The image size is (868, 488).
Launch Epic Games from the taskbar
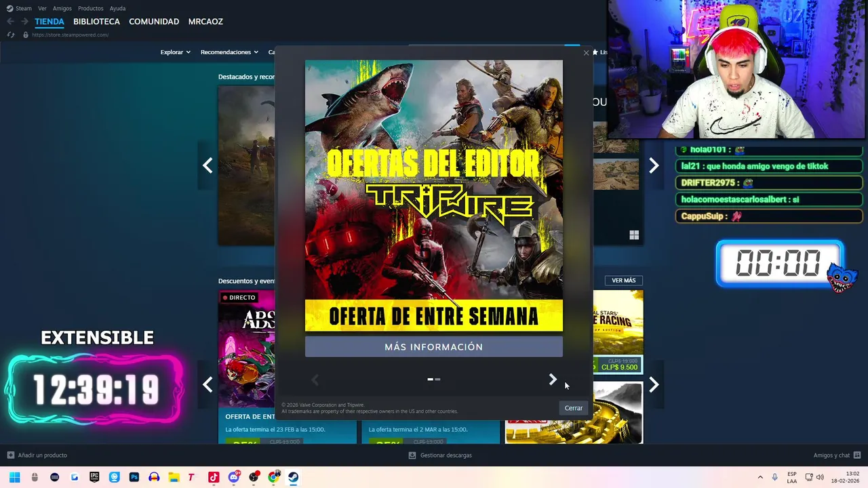click(94, 477)
